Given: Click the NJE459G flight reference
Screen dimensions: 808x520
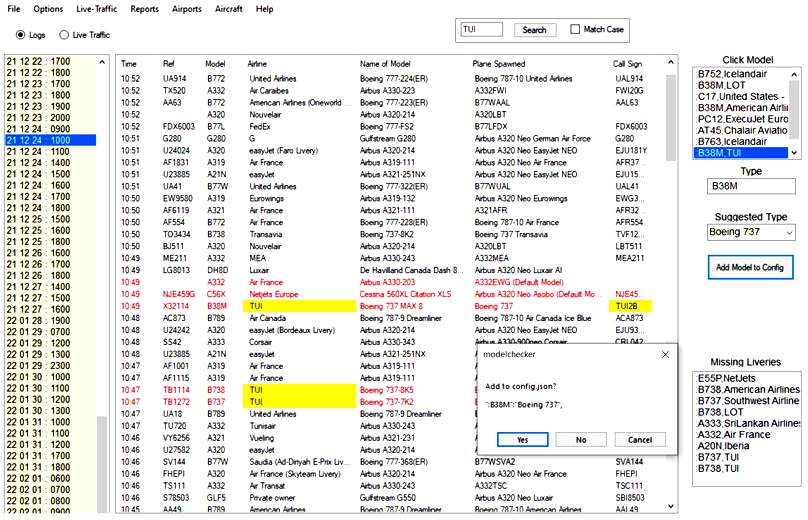Looking at the screenshot, I should click(179, 294).
